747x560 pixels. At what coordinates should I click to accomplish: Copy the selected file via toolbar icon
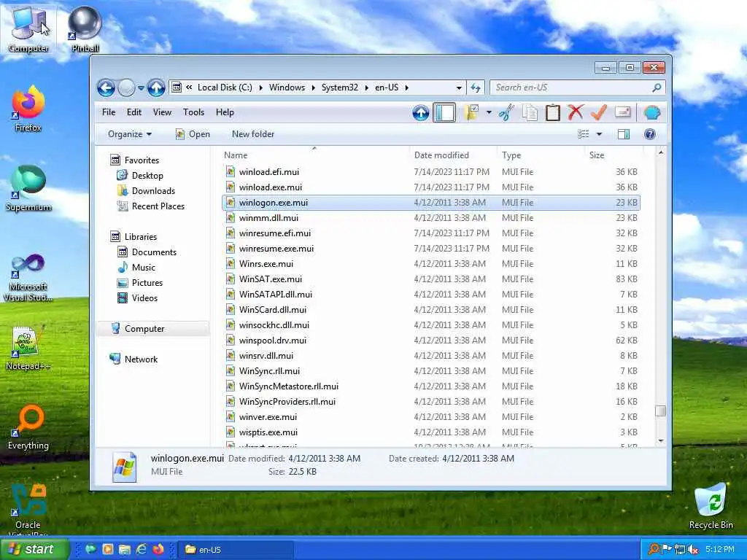click(x=530, y=113)
